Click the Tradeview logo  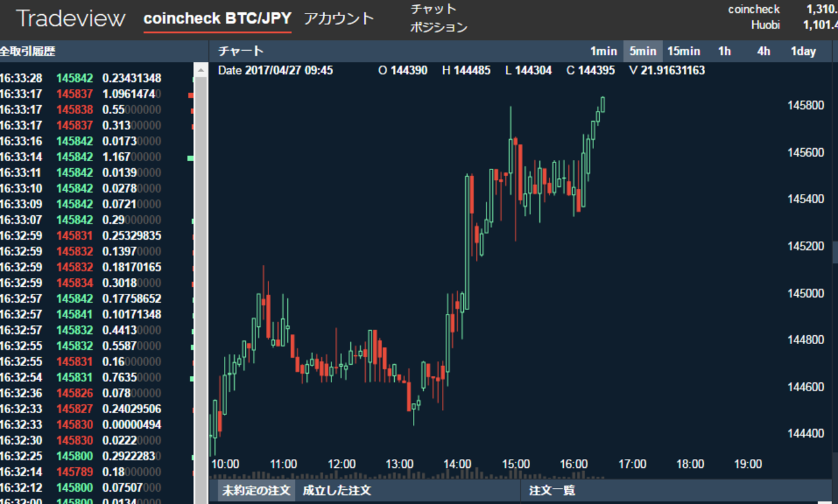[69, 18]
